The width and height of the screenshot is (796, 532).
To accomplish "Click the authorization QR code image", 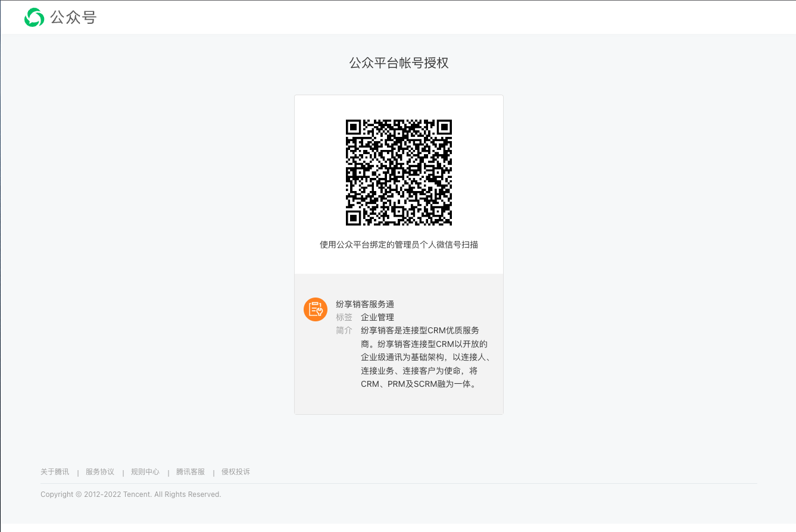I will [x=399, y=173].
